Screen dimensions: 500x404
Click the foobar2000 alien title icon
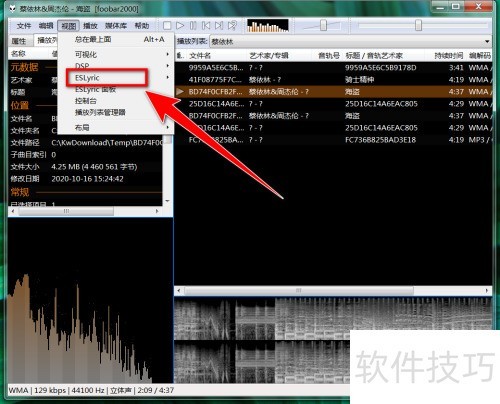[x=12, y=9]
